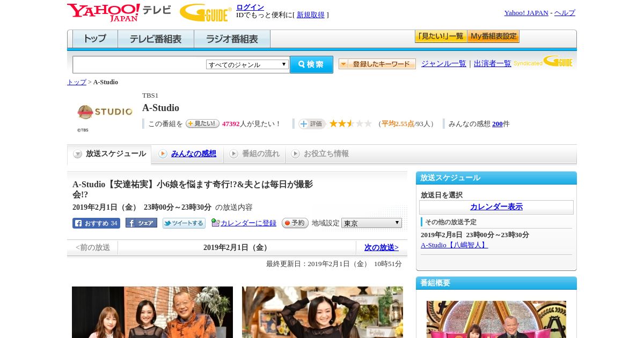Image resolution: width=644 pixels, height=338 pixels.
Task: Click the 「見たい!」一覧 button
Action: (x=441, y=36)
